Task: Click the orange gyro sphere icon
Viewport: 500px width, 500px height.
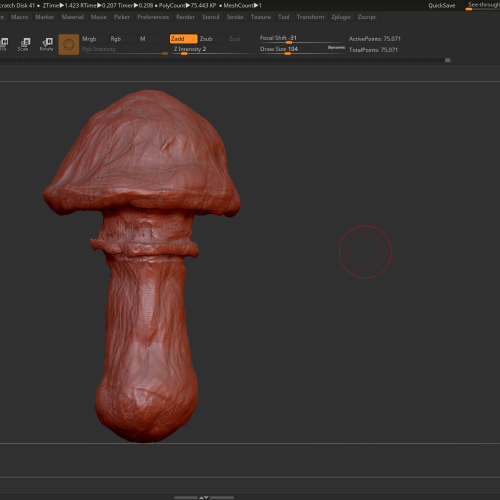Action: (x=69, y=44)
